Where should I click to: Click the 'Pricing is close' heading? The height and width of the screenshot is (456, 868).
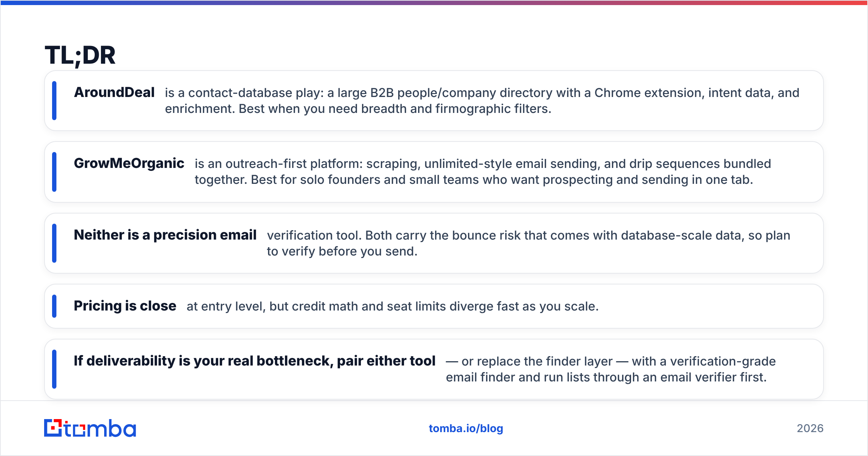(125, 306)
